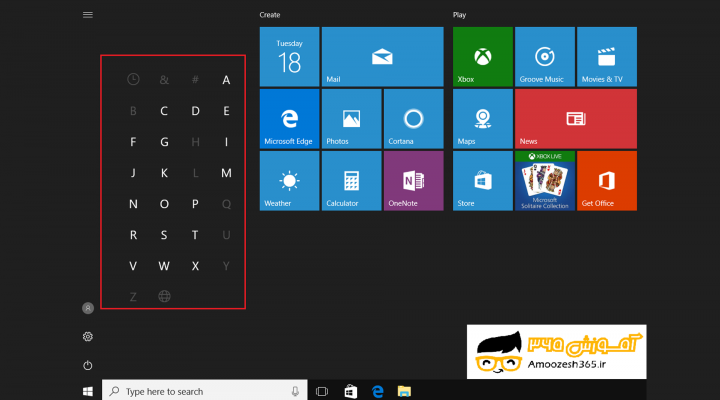This screenshot has height=400, width=720.
Task: Open the Store icon on taskbar
Action: click(350, 391)
